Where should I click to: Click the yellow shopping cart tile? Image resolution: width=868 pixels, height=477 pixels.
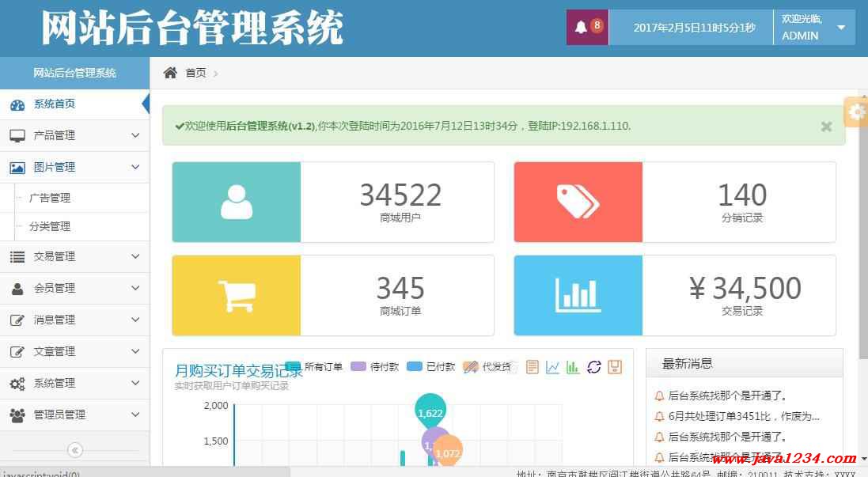237,296
